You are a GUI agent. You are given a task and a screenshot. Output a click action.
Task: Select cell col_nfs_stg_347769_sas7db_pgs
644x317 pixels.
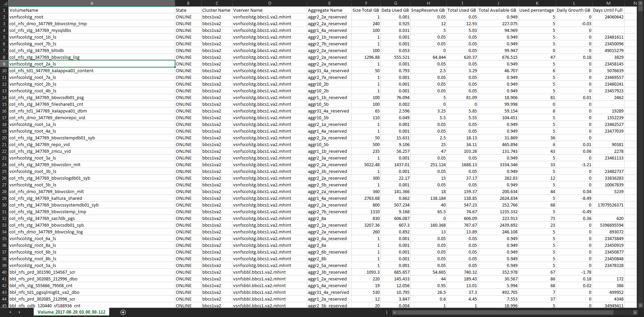[92, 218]
